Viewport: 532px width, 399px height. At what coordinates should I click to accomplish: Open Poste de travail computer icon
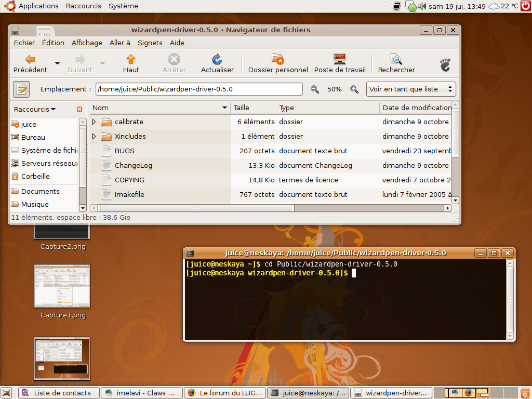[x=340, y=59]
